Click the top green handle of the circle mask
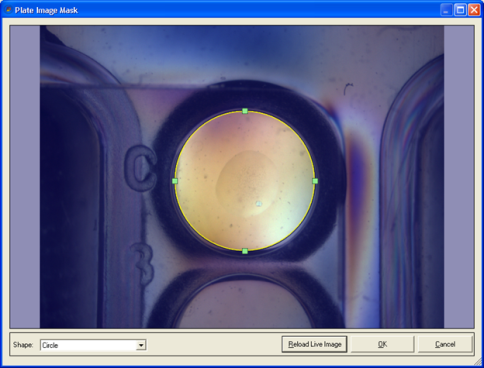Viewport: 484px width, 368px height. click(245, 111)
